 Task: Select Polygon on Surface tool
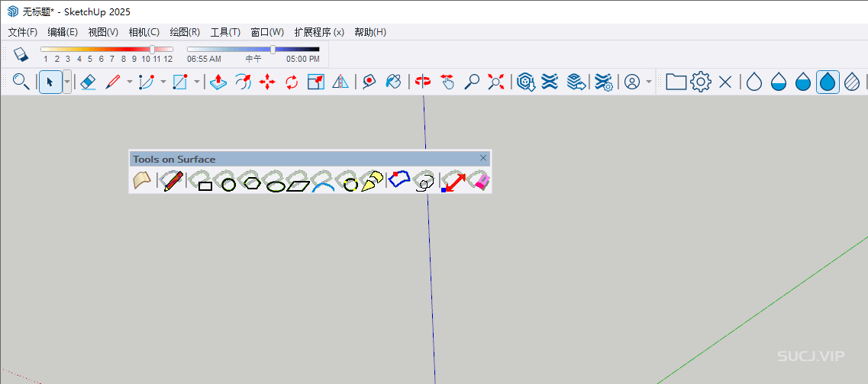(x=250, y=181)
